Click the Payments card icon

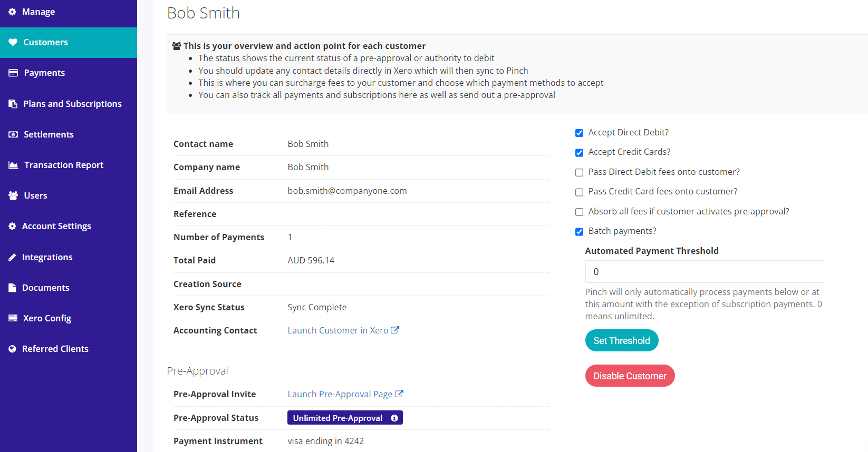[x=13, y=73]
